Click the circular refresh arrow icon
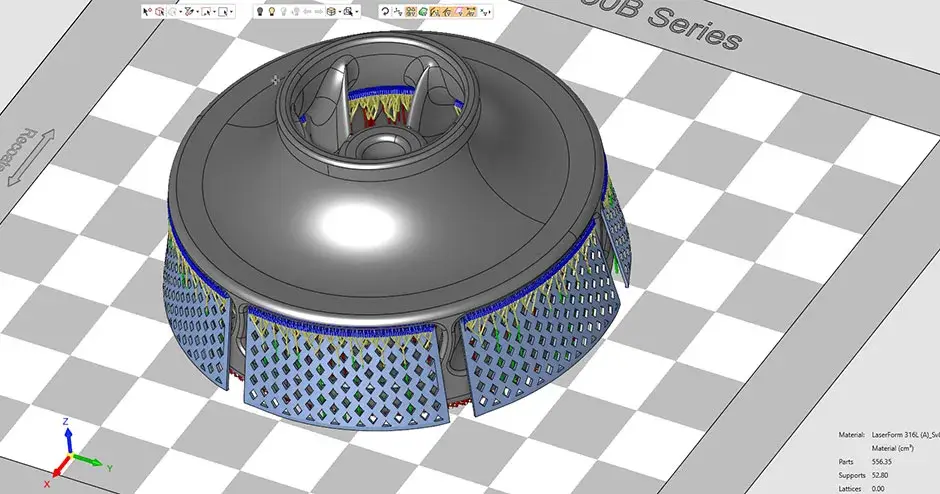This screenshot has height=494, width=940. (x=384, y=12)
